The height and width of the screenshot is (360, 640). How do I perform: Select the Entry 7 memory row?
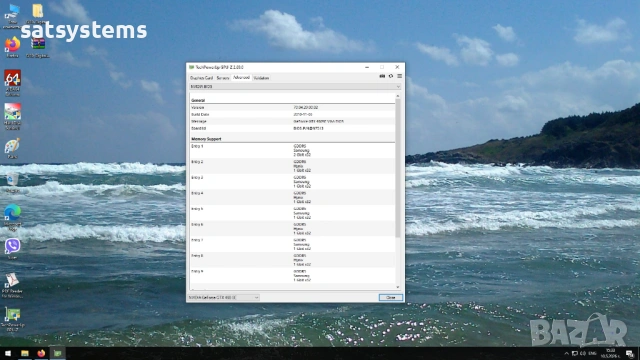coord(292,244)
